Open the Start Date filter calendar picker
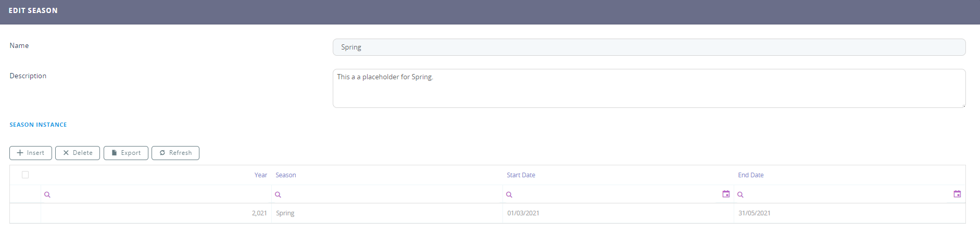 [x=726, y=194]
